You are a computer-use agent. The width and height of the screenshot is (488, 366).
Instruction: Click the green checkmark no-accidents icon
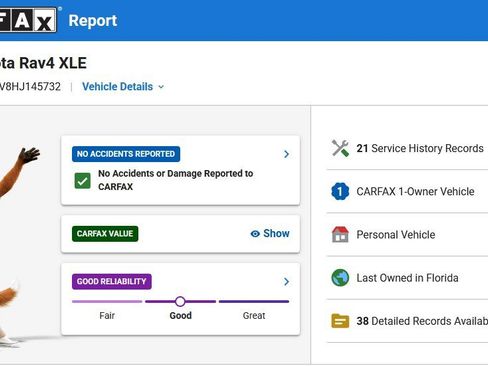[82, 180]
